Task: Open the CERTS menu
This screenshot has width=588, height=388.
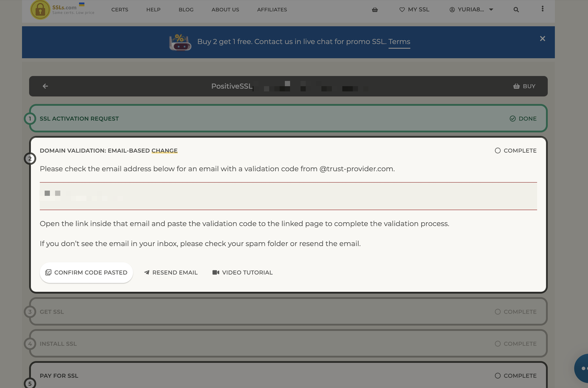Action: point(120,10)
